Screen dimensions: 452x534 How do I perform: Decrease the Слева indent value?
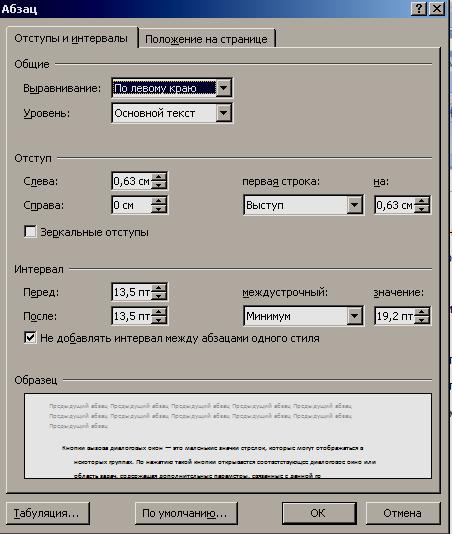tap(159, 185)
